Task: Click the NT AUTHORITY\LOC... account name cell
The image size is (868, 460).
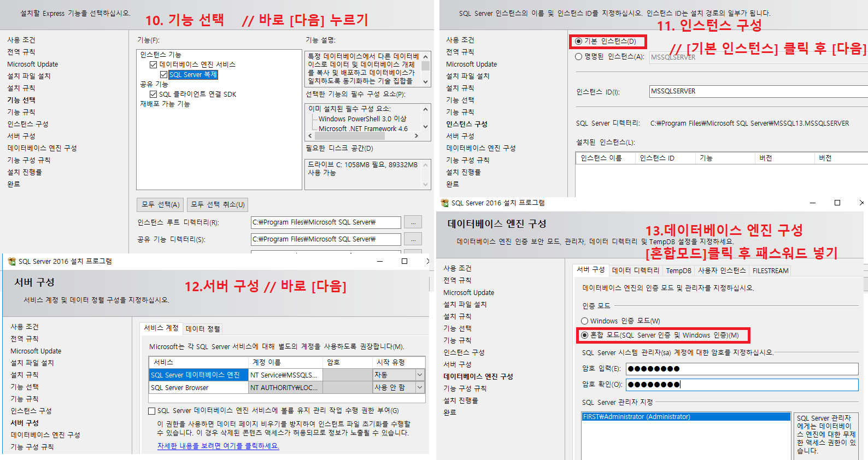Action: pos(285,387)
